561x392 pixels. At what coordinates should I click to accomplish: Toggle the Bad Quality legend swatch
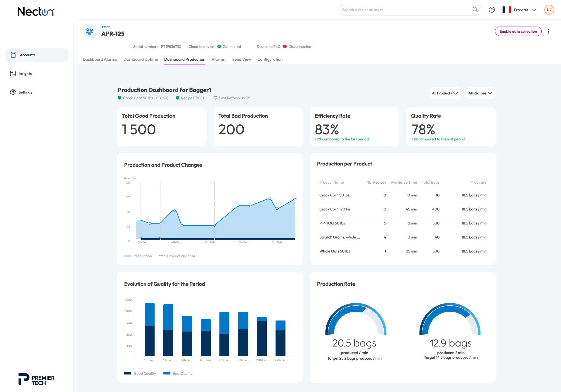point(167,374)
